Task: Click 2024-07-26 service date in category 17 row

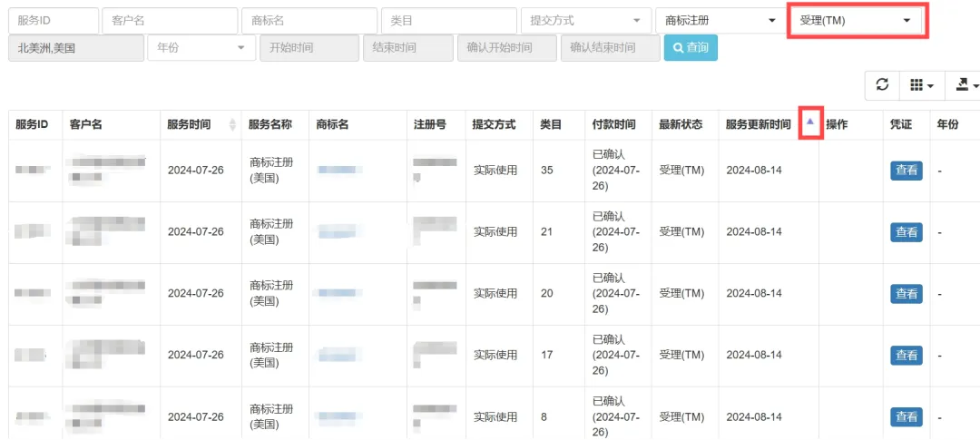Action: coord(196,355)
